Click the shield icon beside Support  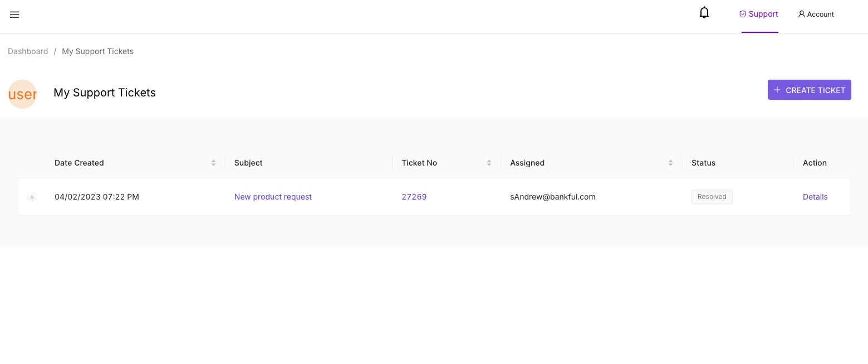coord(742,14)
